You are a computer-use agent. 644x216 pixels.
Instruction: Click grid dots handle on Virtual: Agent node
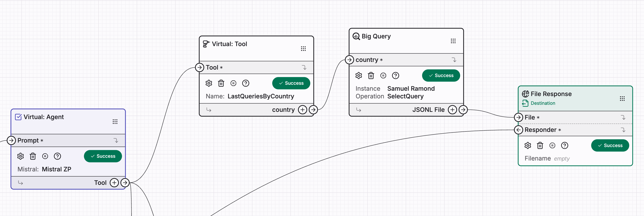[x=115, y=122]
